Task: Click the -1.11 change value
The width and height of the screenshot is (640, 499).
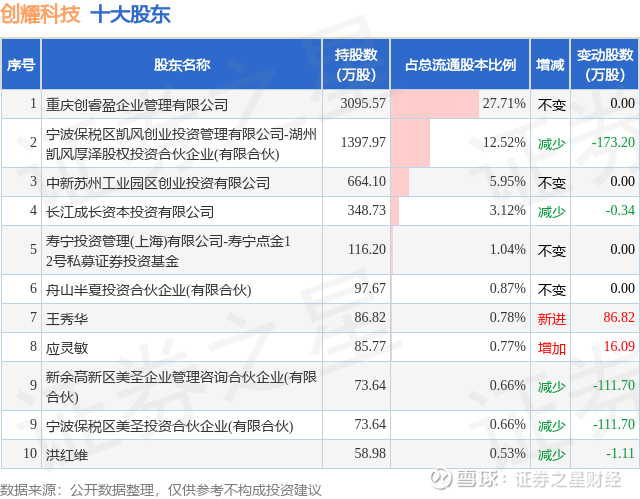Action: click(620, 453)
